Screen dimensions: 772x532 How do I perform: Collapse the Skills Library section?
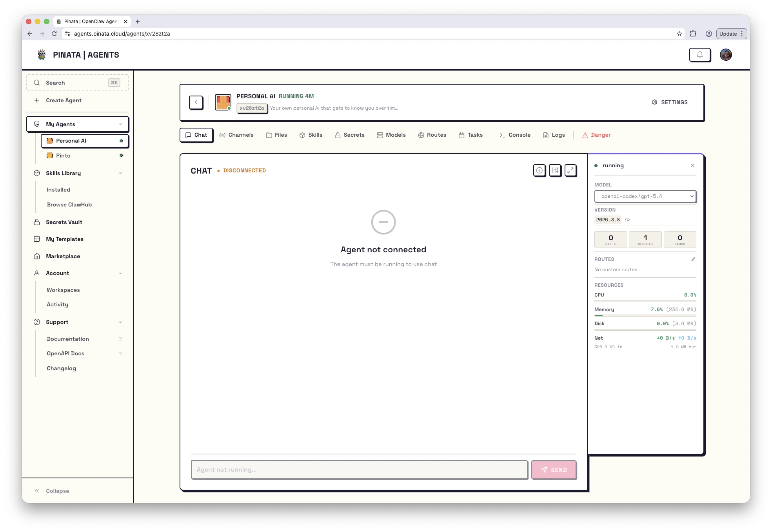[120, 173]
